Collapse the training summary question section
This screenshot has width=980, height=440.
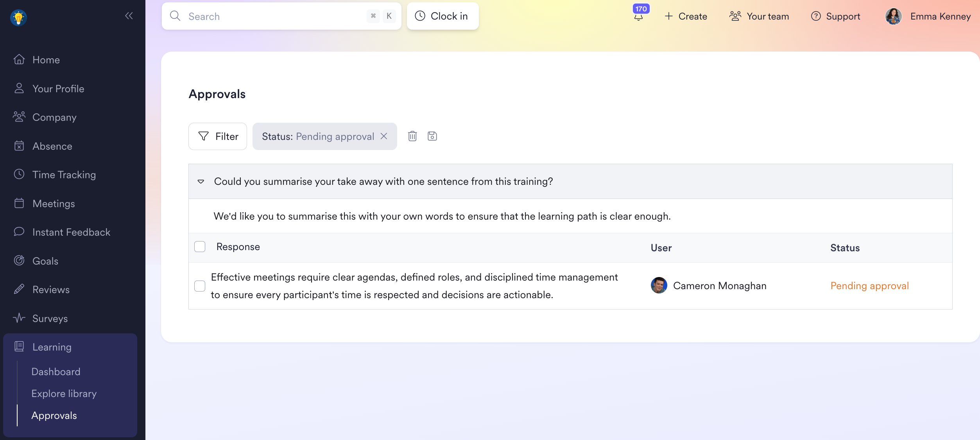pos(201,182)
